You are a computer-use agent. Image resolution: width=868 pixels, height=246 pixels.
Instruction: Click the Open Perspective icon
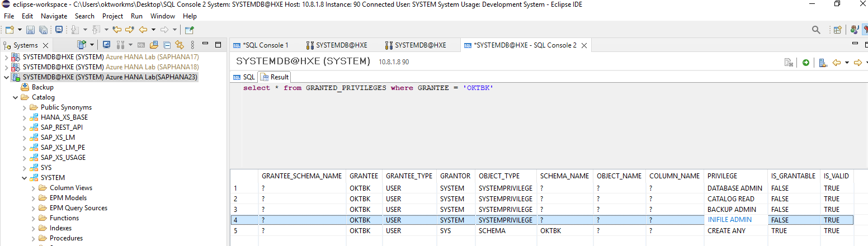[837, 30]
